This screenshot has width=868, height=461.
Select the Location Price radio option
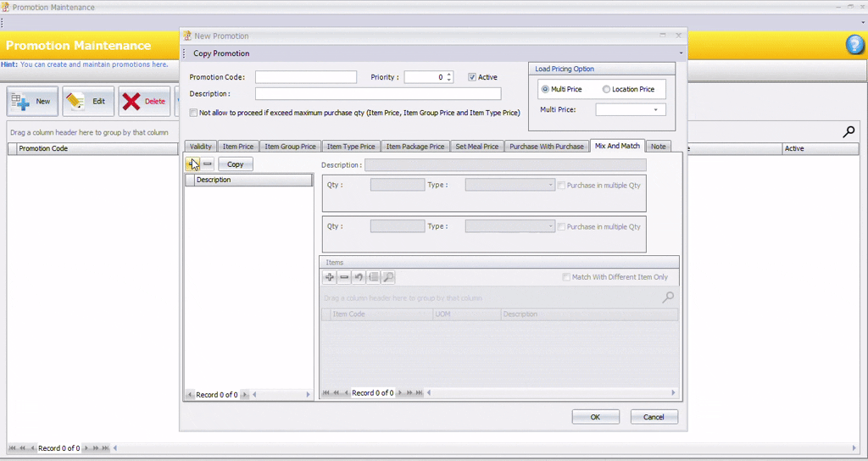click(x=606, y=89)
